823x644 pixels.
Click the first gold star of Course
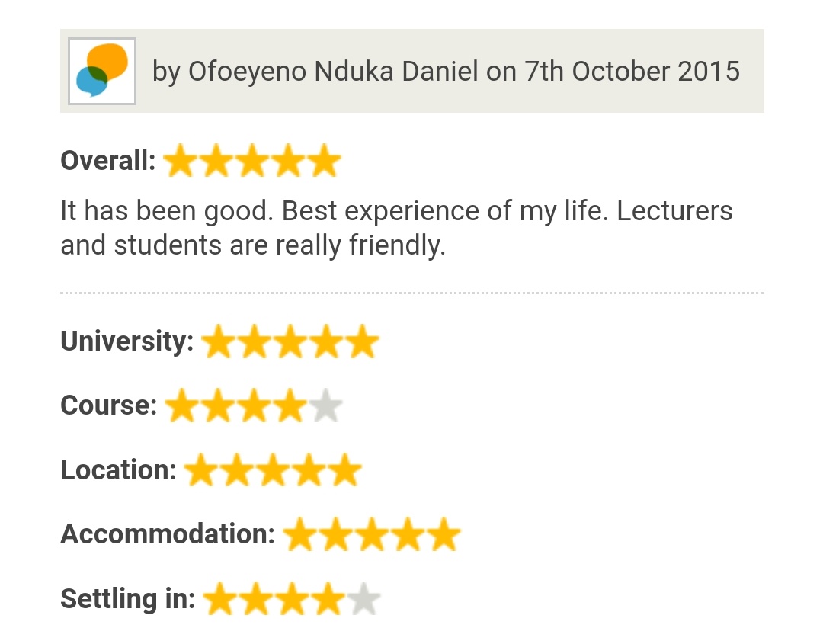click(x=181, y=406)
